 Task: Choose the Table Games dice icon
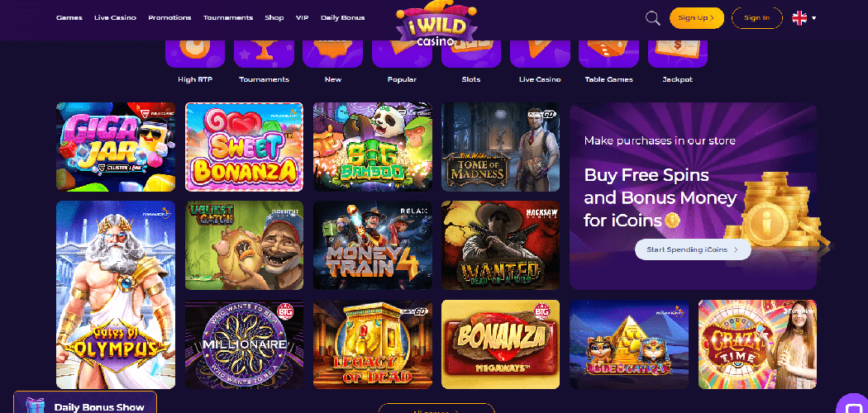pyautogui.click(x=608, y=54)
